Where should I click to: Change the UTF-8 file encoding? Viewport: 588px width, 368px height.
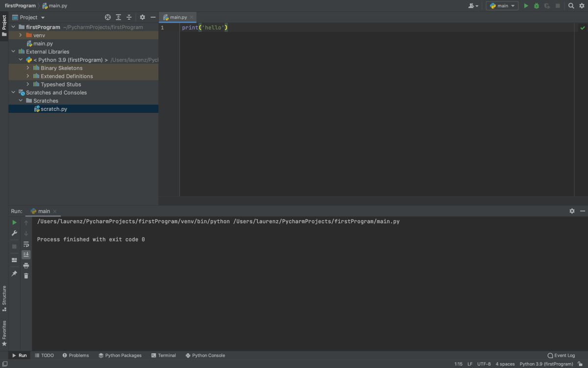click(x=484, y=364)
